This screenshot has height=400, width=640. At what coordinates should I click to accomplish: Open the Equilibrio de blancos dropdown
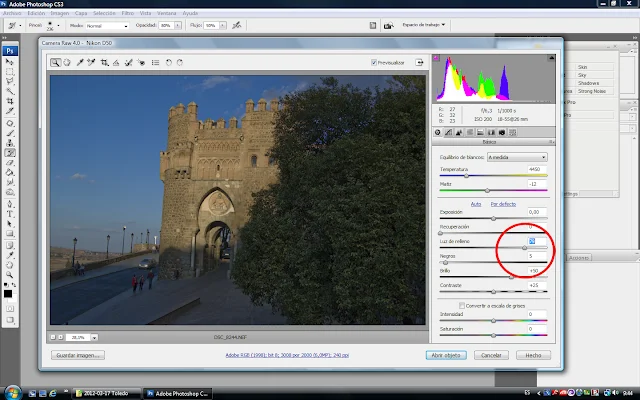(517, 157)
